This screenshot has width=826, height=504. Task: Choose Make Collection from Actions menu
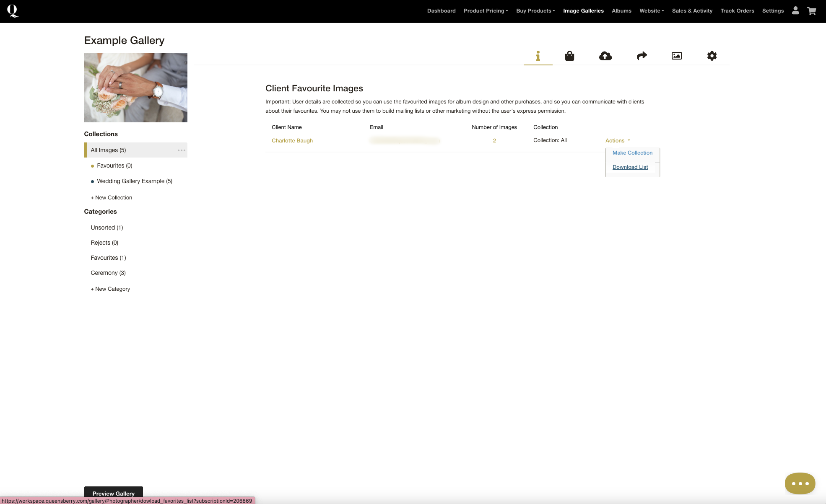pos(632,153)
